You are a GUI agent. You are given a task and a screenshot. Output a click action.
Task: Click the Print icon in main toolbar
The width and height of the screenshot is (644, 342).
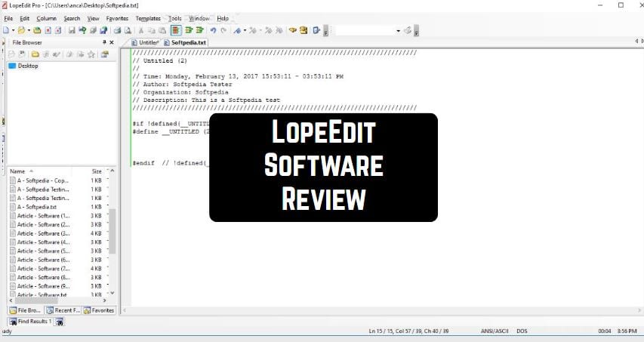click(117, 30)
